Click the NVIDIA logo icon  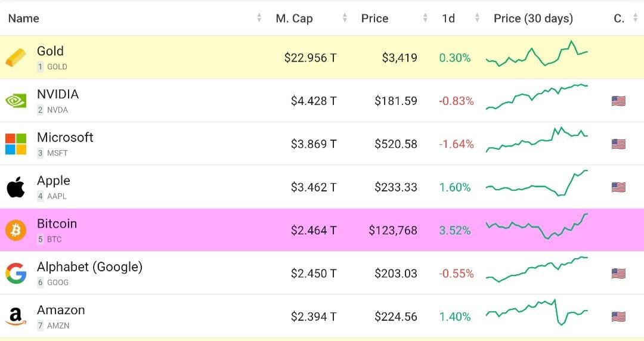(16, 101)
